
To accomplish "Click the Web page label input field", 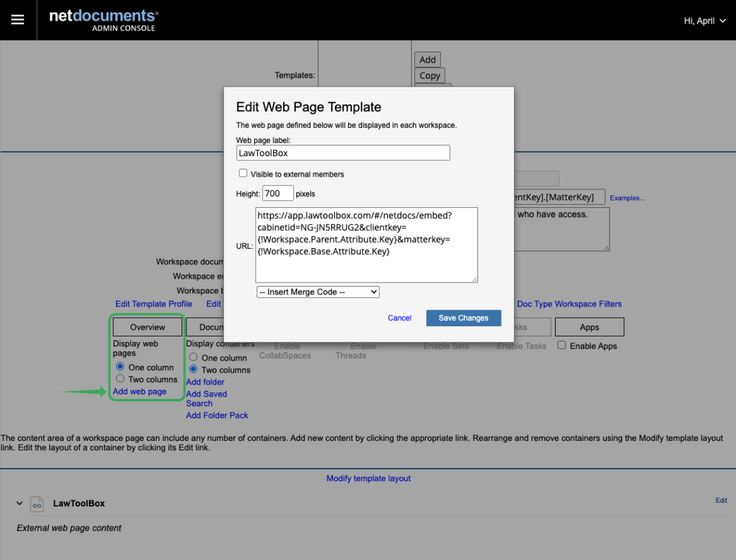I will (x=343, y=153).
